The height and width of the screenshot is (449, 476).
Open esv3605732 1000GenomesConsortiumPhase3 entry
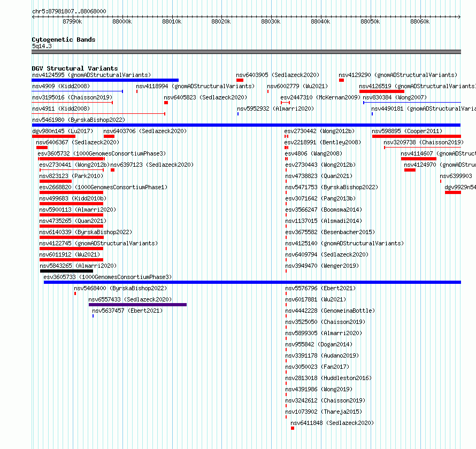click(102, 153)
